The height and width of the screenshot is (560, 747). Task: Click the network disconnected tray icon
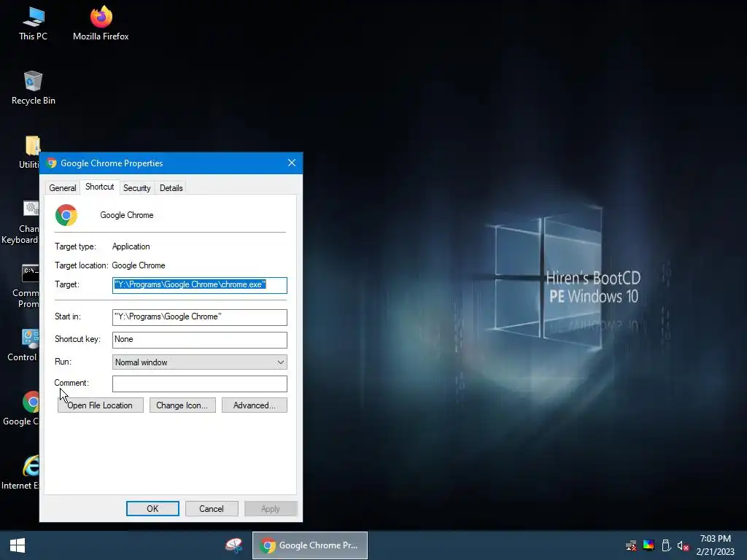pyautogui.click(x=631, y=545)
